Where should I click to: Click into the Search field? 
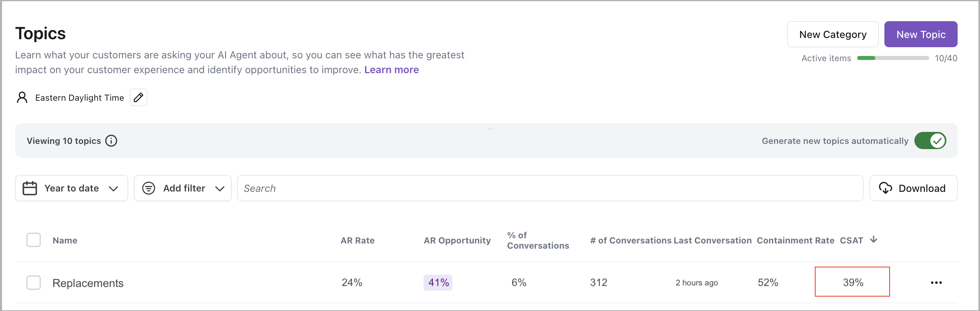click(x=550, y=188)
